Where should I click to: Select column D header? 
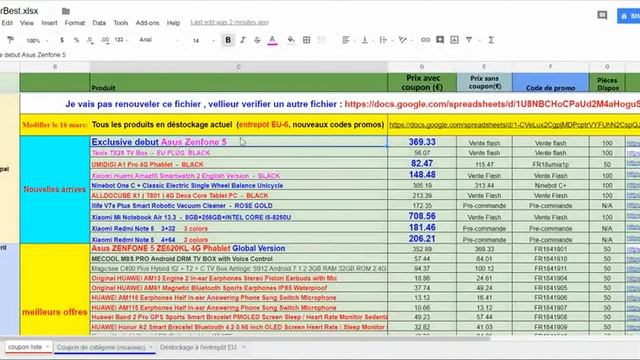pyautogui.click(x=422, y=67)
